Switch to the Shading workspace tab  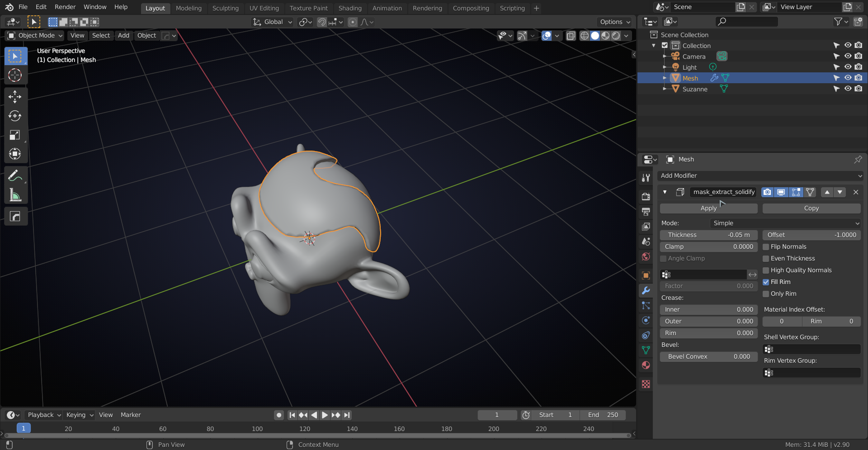(x=350, y=8)
